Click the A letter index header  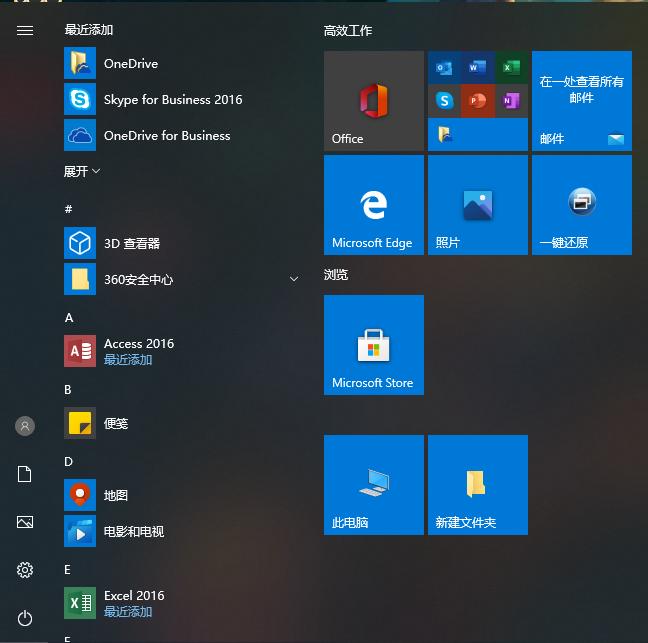coord(69,317)
